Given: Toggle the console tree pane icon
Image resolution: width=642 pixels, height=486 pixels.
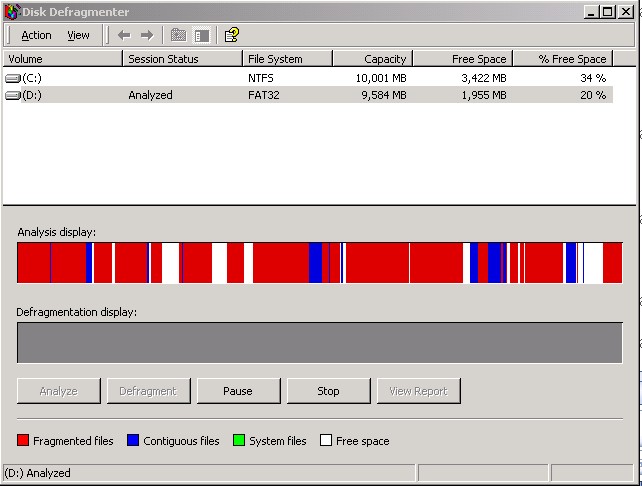Looking at the screenshot, I should pyautogui.click(x=201, y=36).
